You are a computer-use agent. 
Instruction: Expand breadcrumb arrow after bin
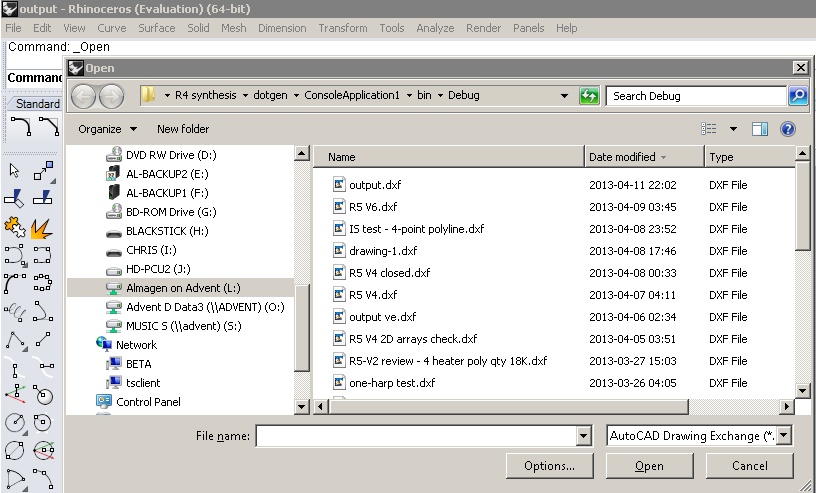point(440,95)
